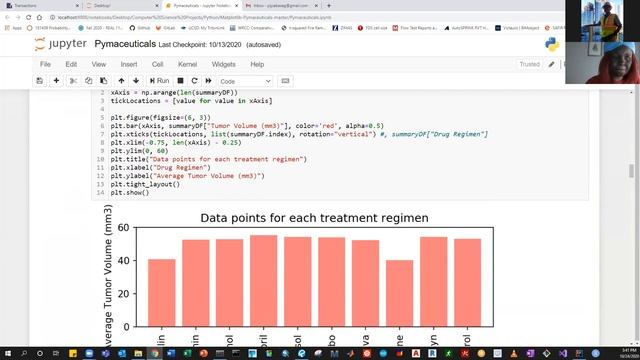This screenshot has width=640, height=360.
Task: Click the taskbar clock
Action: pyautogui.click(x=629, y=353)
